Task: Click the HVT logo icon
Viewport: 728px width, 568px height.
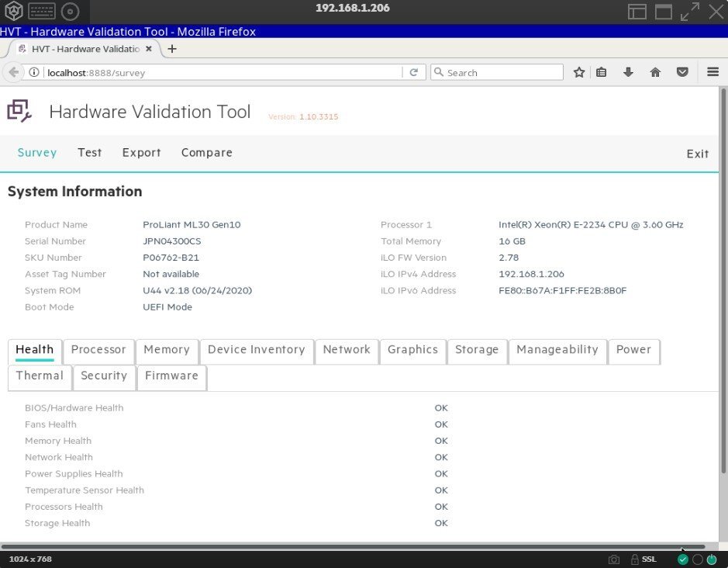Action: pyautogui.click(x=19, y=112)
